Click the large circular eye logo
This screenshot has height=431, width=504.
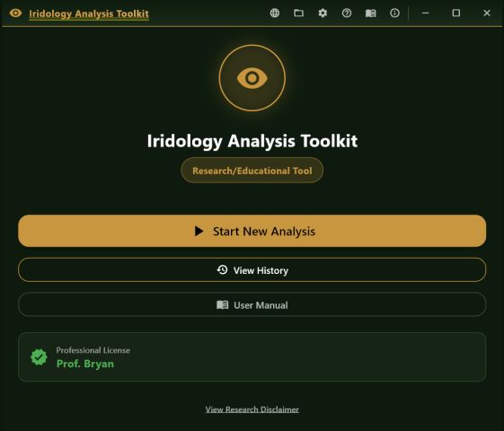point(252,78)
